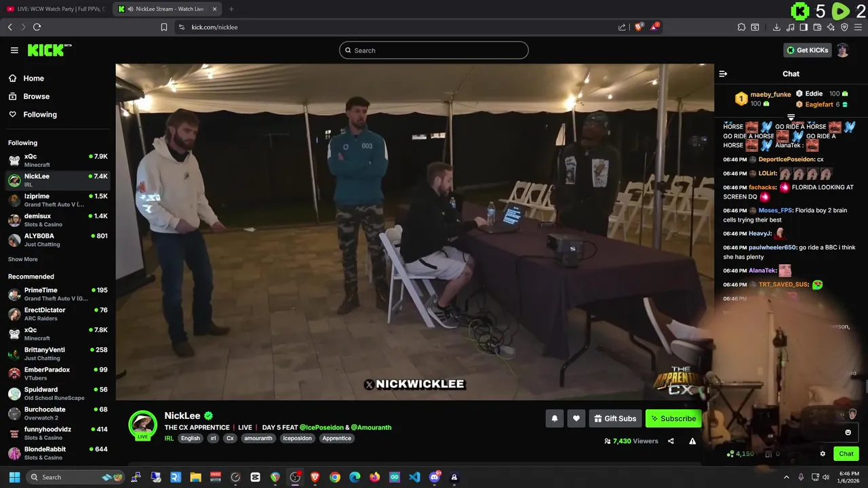Open browser downloads icon
Image resolution: width=868 pixels, height=488 pixels.
tap(776, 27)
